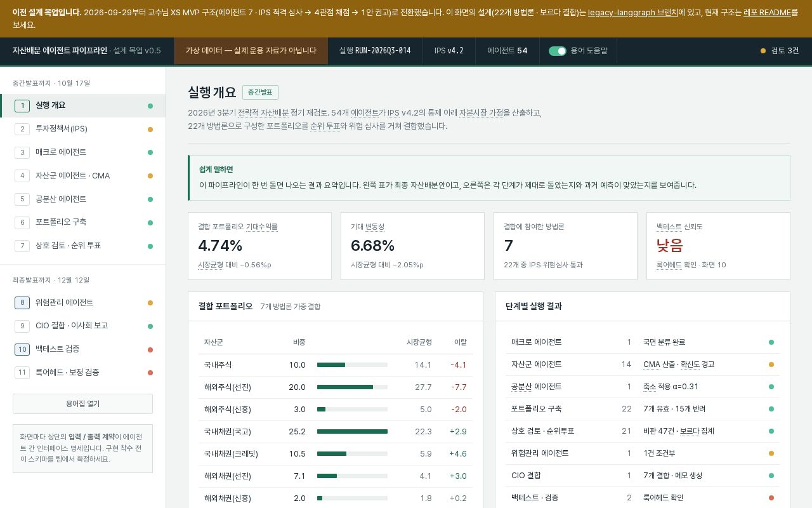Click the IPS v4.2 header item
812x508 pixels.
click(449, 51)
